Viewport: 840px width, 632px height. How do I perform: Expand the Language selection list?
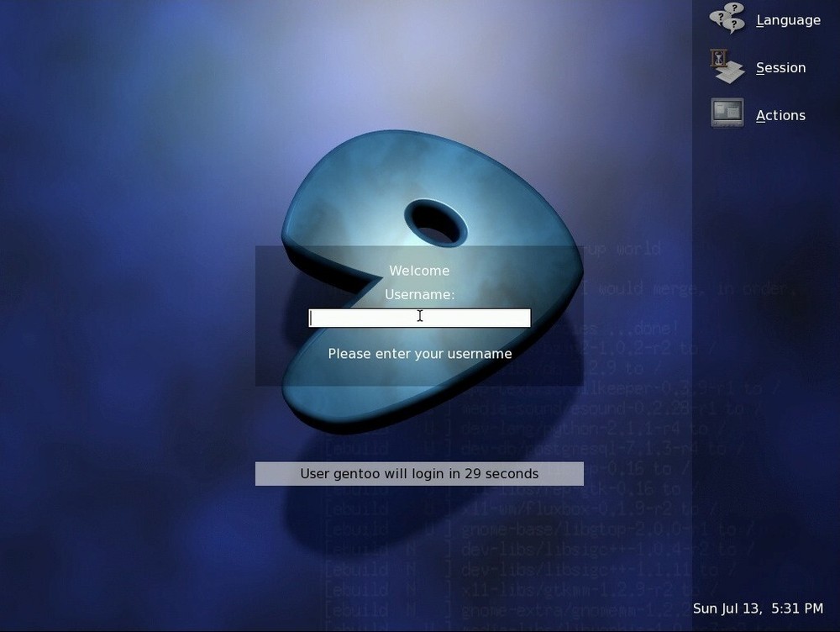coord(788,19)
